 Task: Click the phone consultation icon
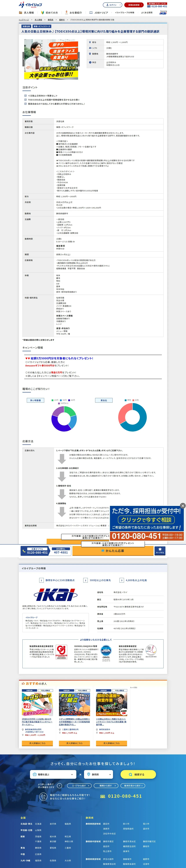43,797
